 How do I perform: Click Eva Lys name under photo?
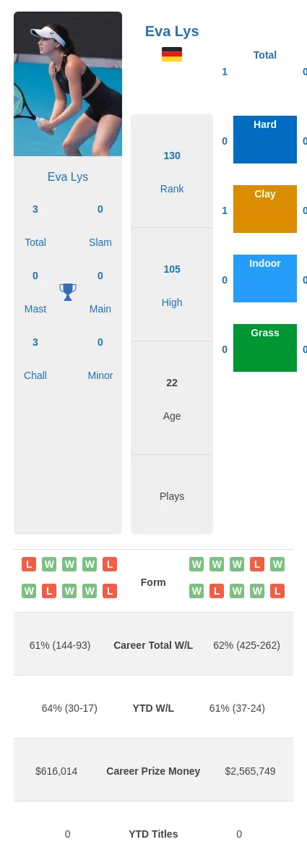(68, 176)
